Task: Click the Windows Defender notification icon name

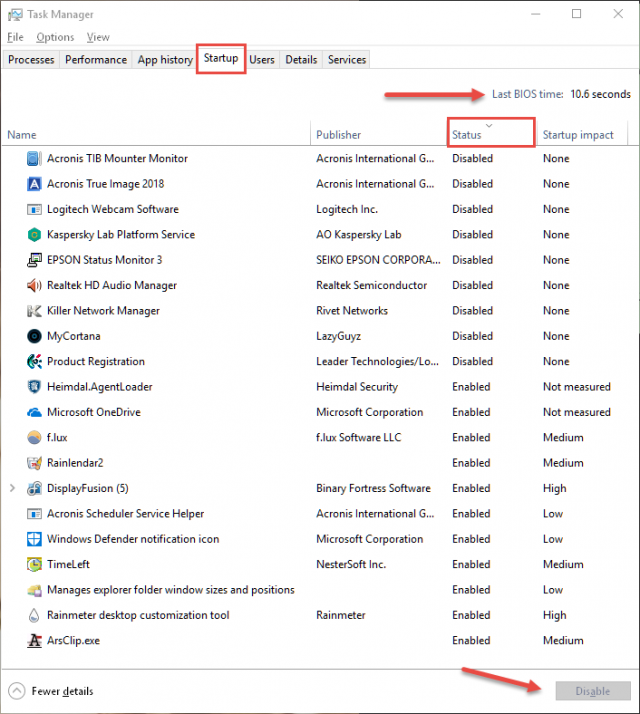Action: pos(133,539)
